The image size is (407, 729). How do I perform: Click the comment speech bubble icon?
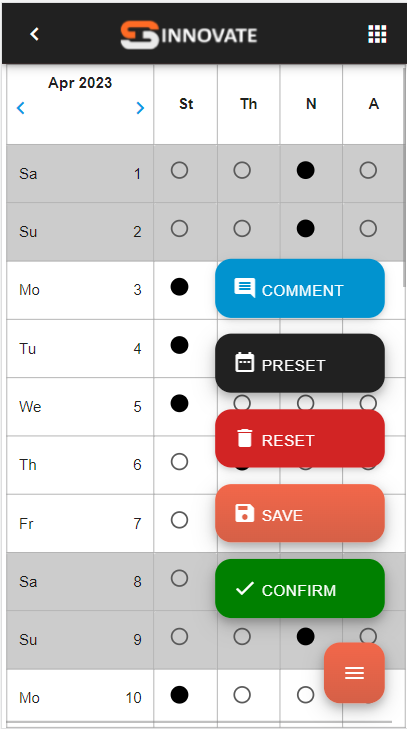coord(245,288)
